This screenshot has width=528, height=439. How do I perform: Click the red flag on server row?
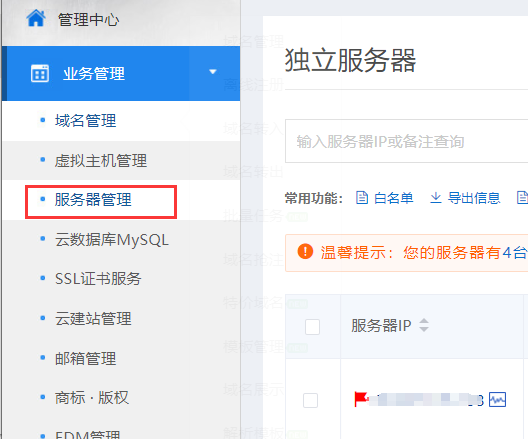pos(361,399)
